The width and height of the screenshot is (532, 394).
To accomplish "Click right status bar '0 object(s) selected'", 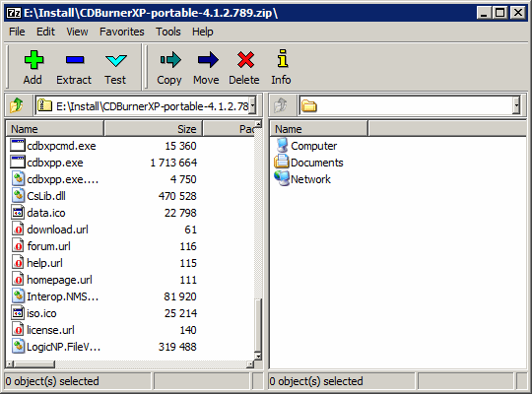I will point(316,381).
